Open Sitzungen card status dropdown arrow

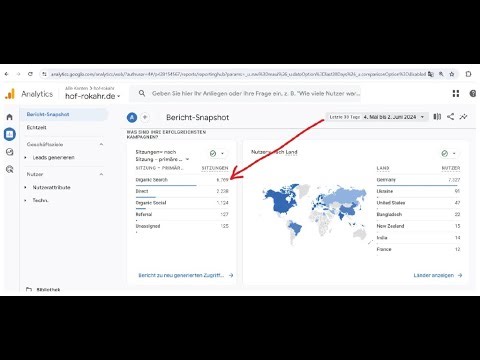[222, 153]
